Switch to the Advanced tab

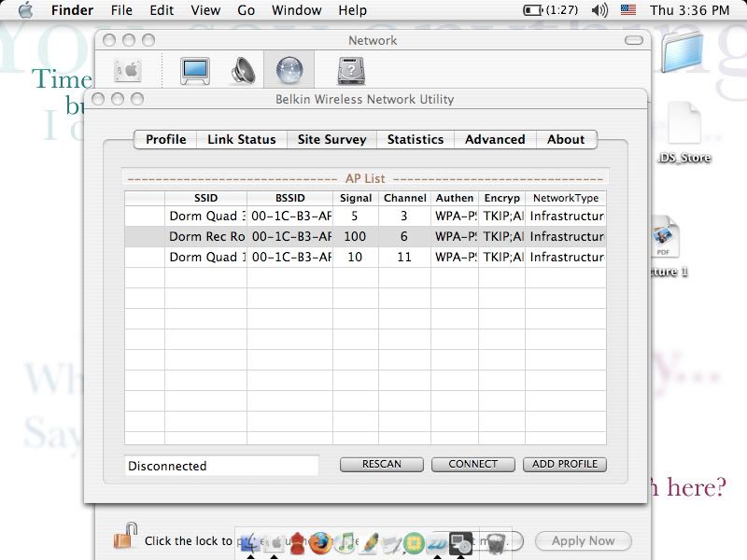click(495, 139)
